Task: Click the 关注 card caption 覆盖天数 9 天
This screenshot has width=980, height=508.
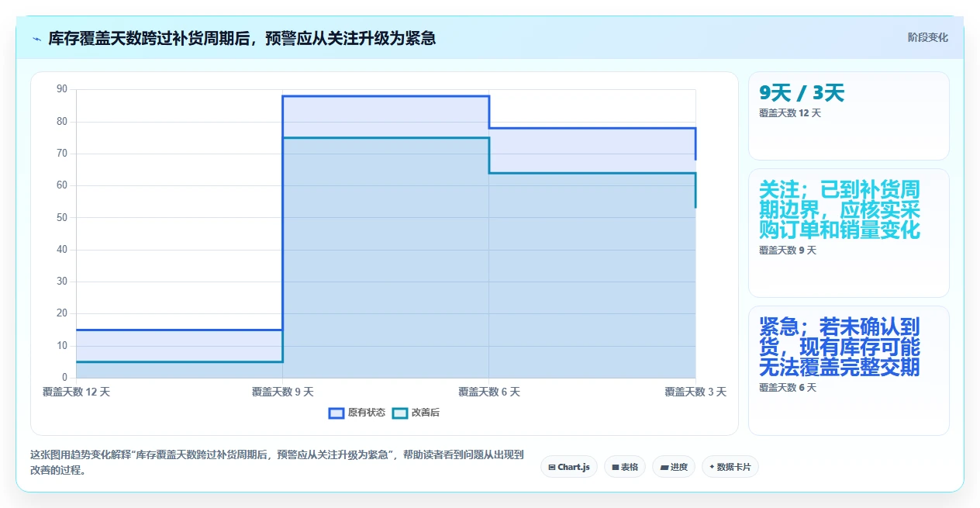Action: 788,250
